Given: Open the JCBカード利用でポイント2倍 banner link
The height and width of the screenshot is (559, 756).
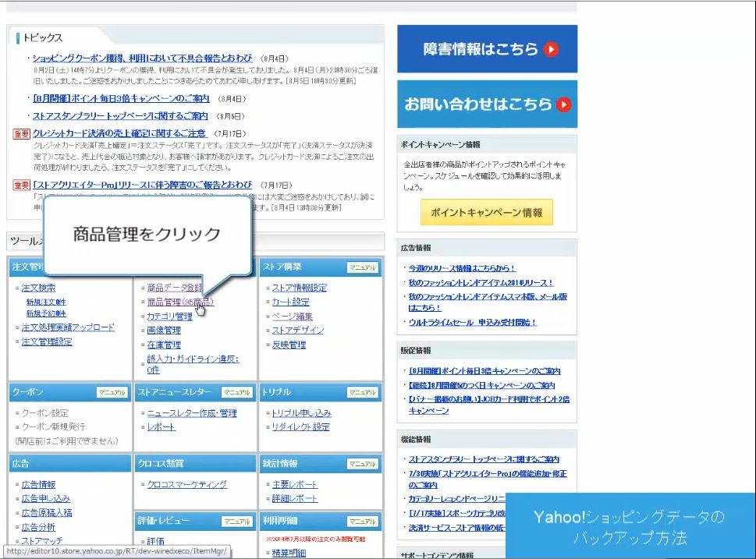Looking at the screenshot, I should (489, 405).
